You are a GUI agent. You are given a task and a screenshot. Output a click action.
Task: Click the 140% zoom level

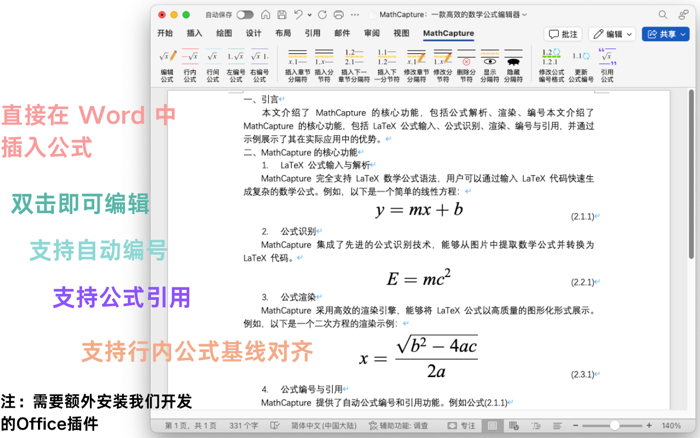pos(671,425)
